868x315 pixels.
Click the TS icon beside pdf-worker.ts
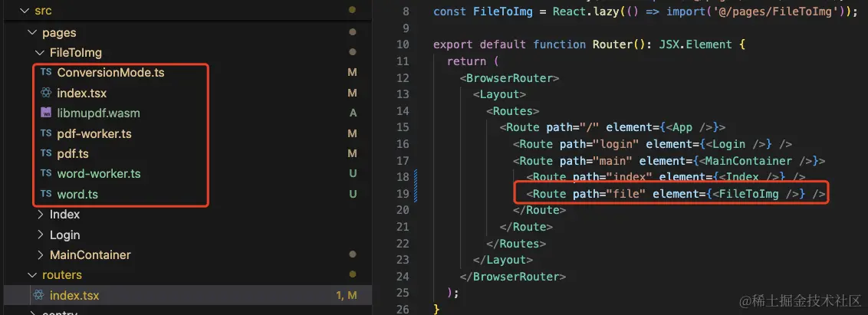46,133
